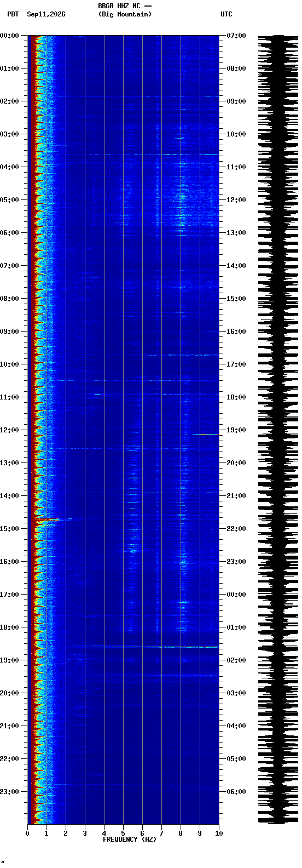Click PDT time label '02:00'

pos(9,101)
